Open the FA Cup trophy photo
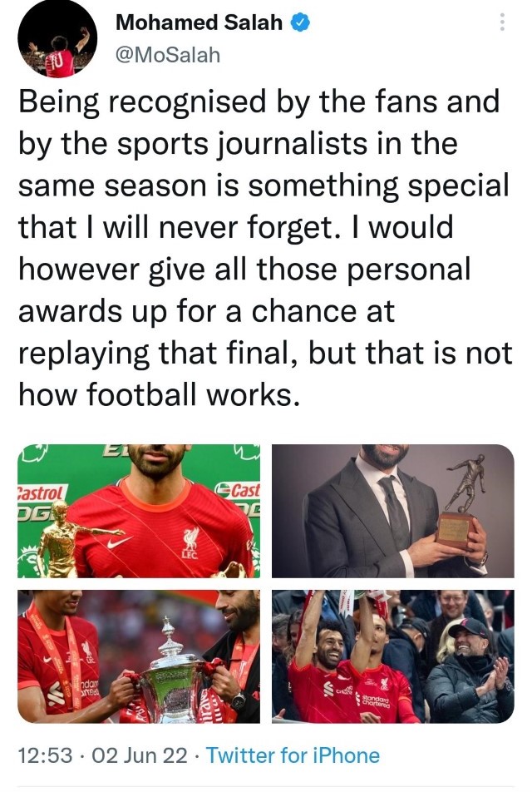Viewport: 532px width, 792px height. tap(139, 656)
